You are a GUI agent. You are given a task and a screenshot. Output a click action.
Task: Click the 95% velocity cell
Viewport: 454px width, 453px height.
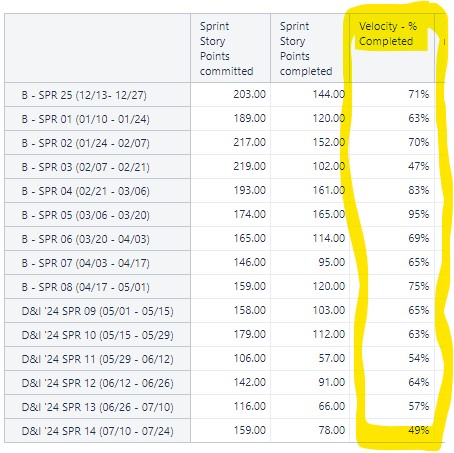pyautogui.click(x=392, y=215)
